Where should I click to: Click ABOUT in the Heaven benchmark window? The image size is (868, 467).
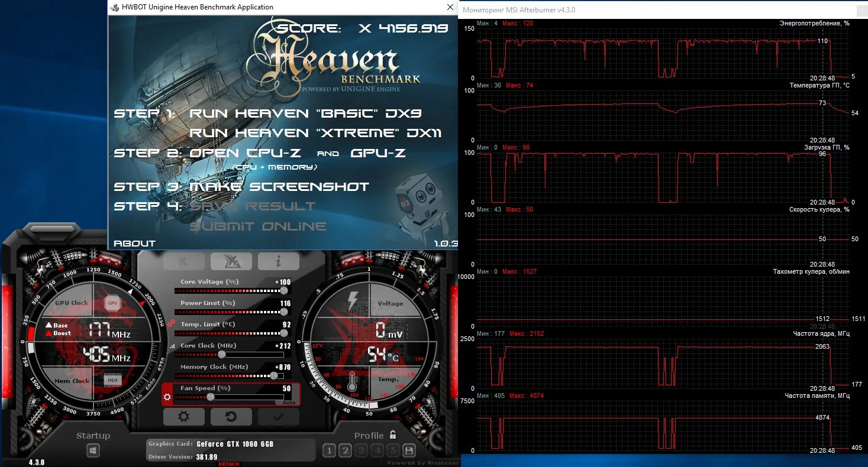point(135,242)
